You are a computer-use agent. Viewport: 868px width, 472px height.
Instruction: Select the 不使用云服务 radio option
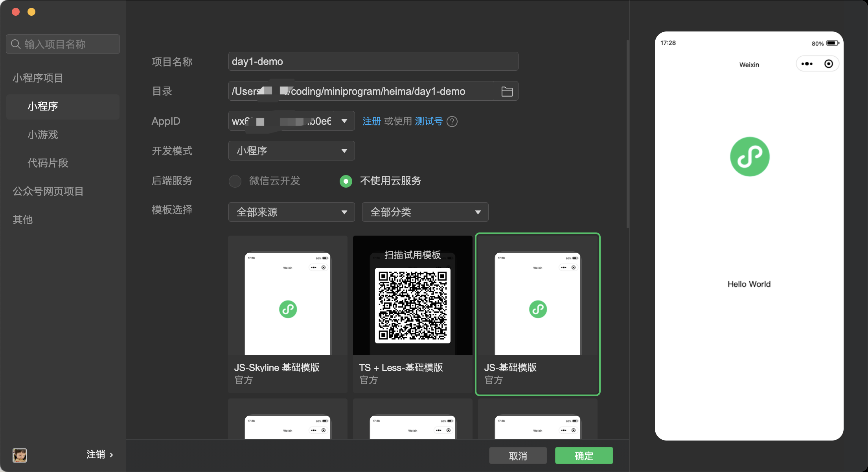coord(346,181)
